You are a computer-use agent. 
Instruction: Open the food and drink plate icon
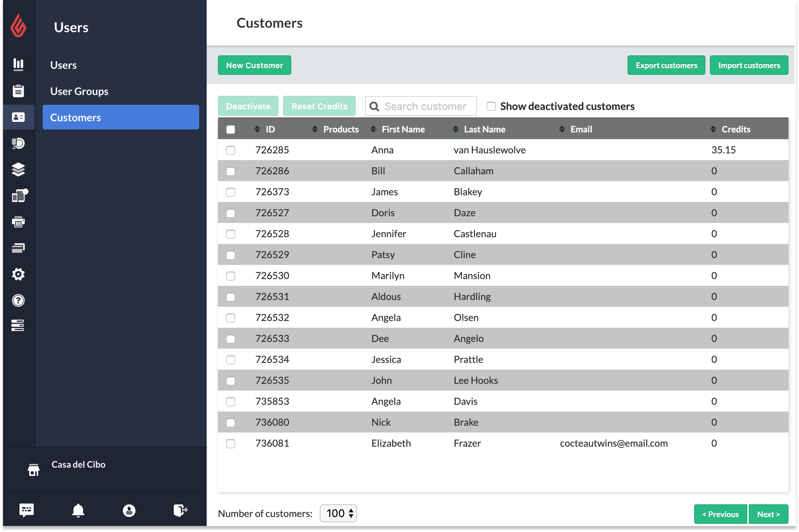pos(18,143)
